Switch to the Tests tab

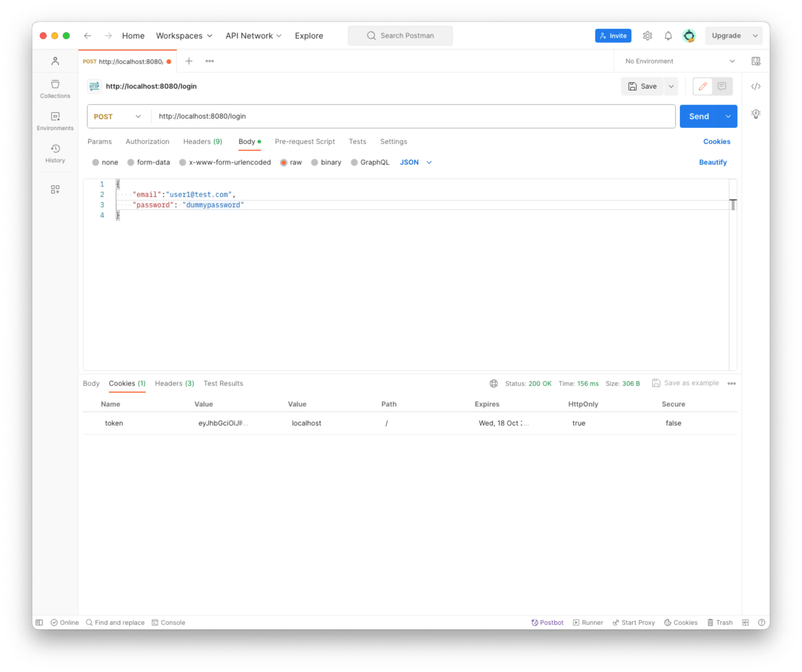357,142
